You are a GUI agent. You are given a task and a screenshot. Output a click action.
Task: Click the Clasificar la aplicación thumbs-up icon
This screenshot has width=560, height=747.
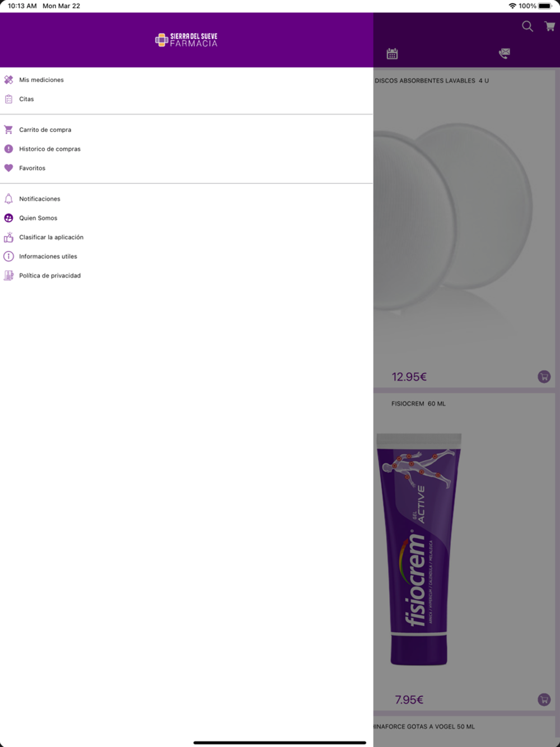pos(8,237)
